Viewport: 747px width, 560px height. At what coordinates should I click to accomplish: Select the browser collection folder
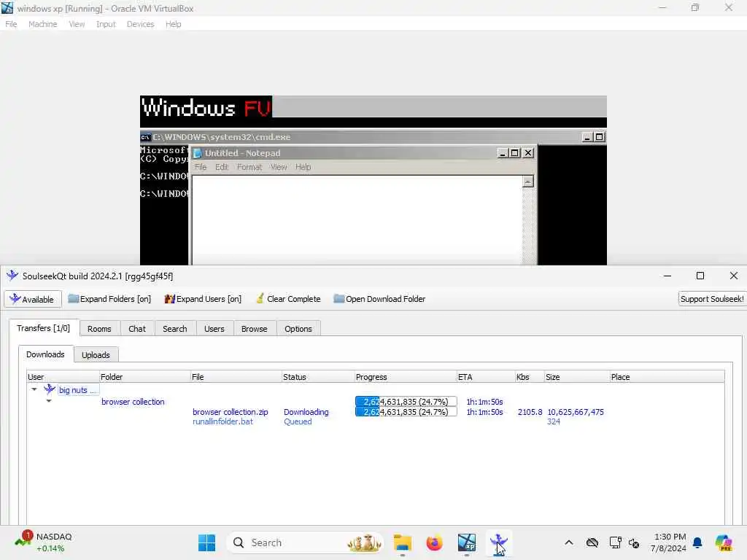point(133,402)
